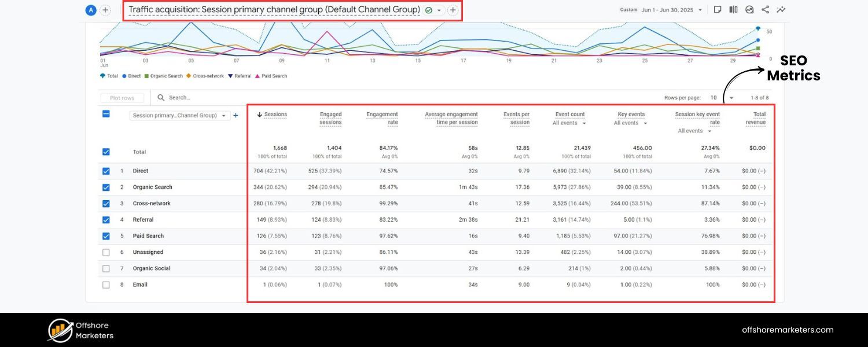Open the report comparison icon
Viewport: 868px width, 347px height.
pos(733,9)
